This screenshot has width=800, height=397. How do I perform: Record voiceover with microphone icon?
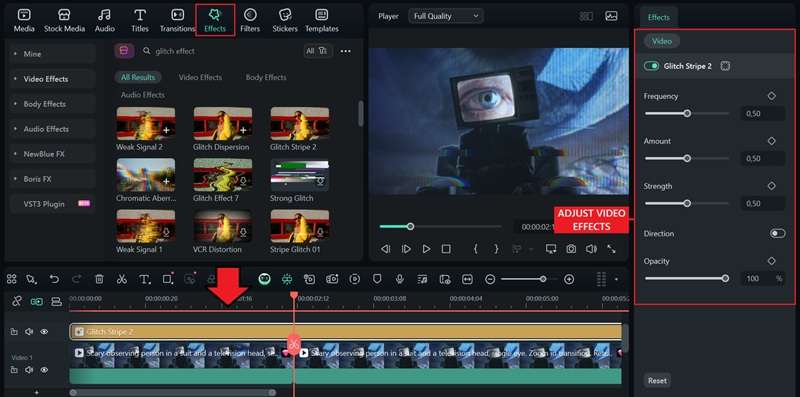coord(400,279)
